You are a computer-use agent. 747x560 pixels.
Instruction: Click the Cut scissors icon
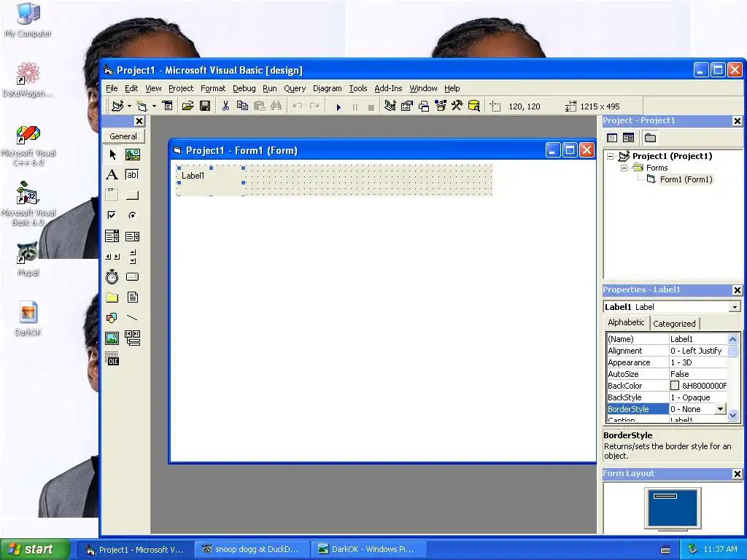(225, 106)
